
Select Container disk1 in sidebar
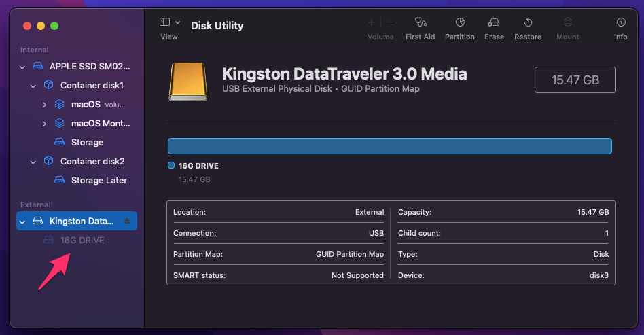point(92,85)
